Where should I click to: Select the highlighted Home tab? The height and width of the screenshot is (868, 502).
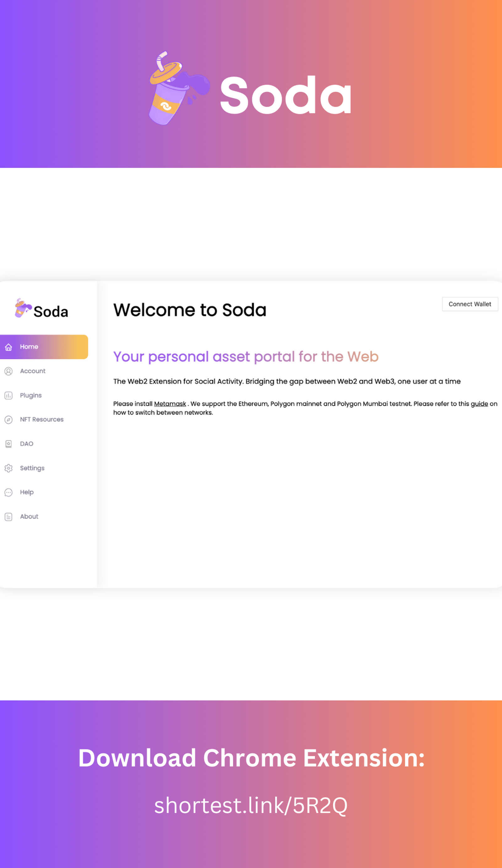pyautogui.click(x=44, y=347)
